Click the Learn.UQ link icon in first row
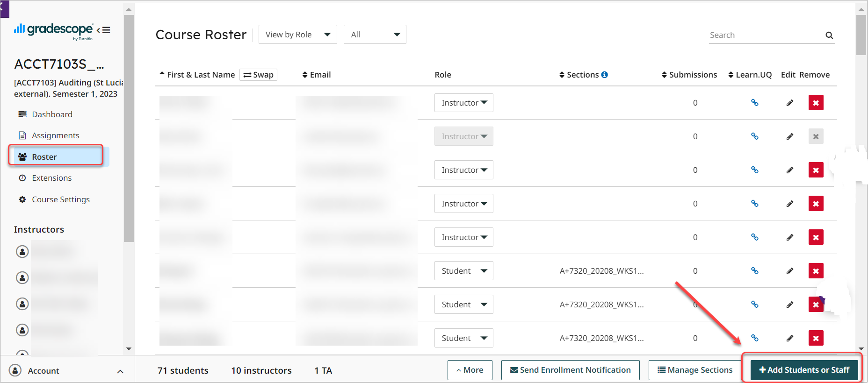Image resolution: width=868 pixels, height=383 pixels. pyautogui.click(x=754, y=103)
